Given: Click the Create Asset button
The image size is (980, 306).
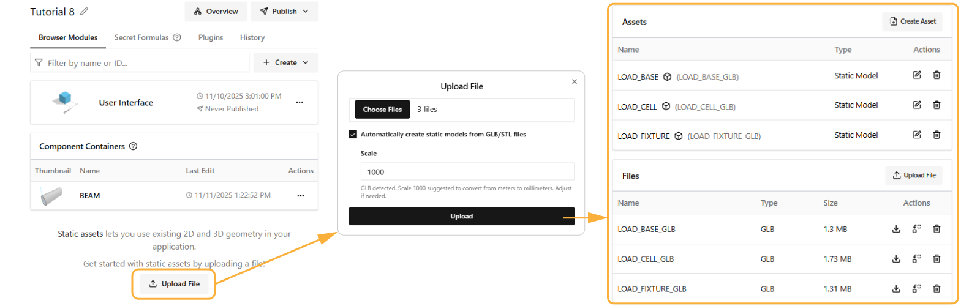Looking at the screenshot, I should tap(913, 21).
